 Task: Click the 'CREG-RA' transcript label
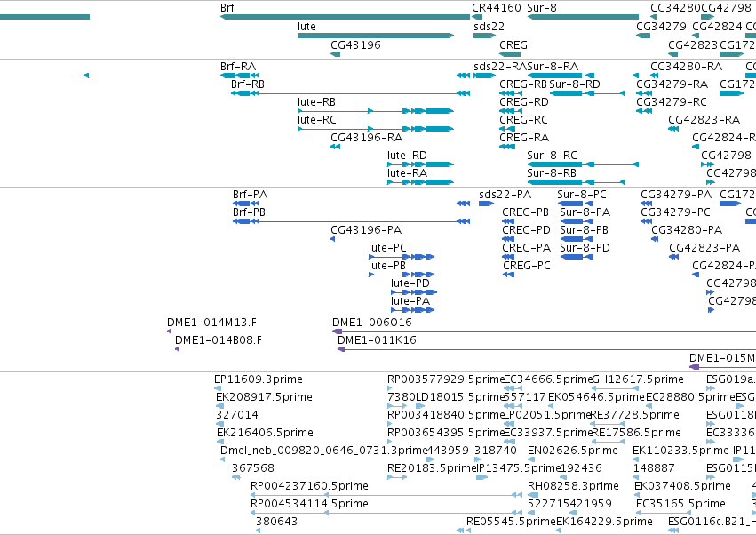[x=524, y=138]
